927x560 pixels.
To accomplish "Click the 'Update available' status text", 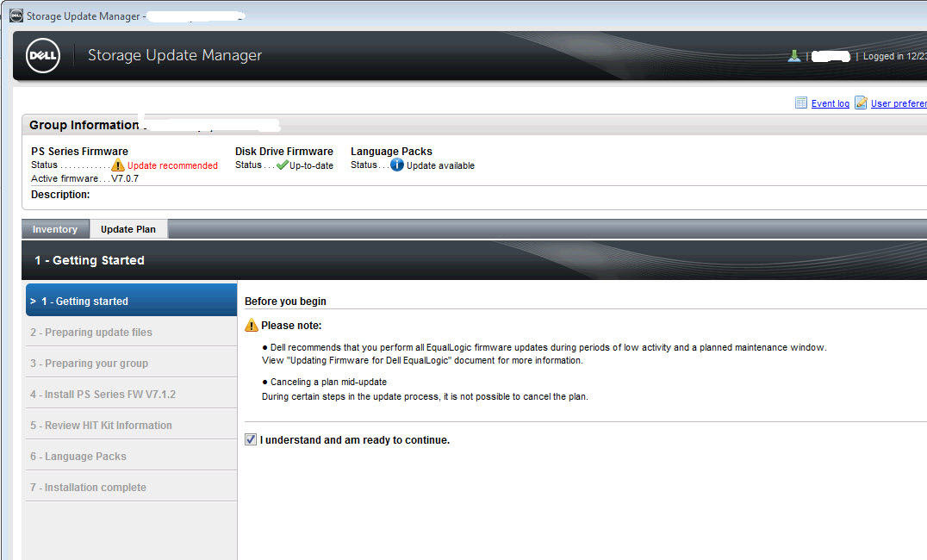I will click(x=440, y=165).
